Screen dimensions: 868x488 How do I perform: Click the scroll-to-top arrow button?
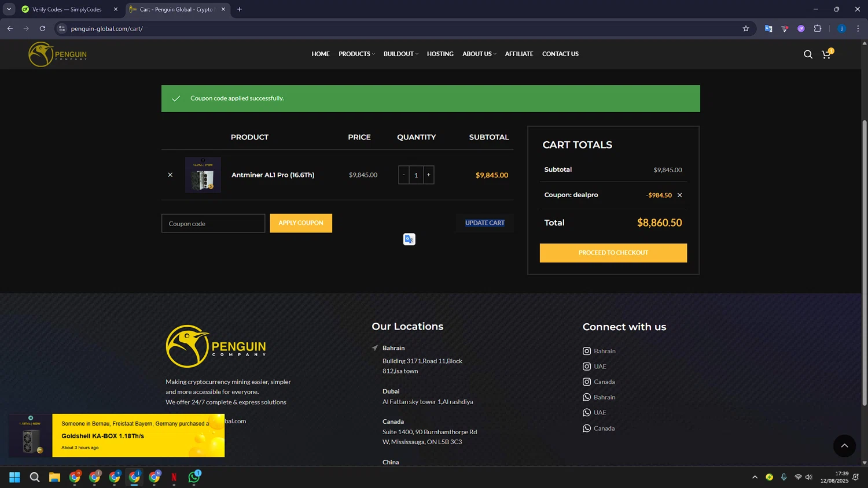pos(844,446)
